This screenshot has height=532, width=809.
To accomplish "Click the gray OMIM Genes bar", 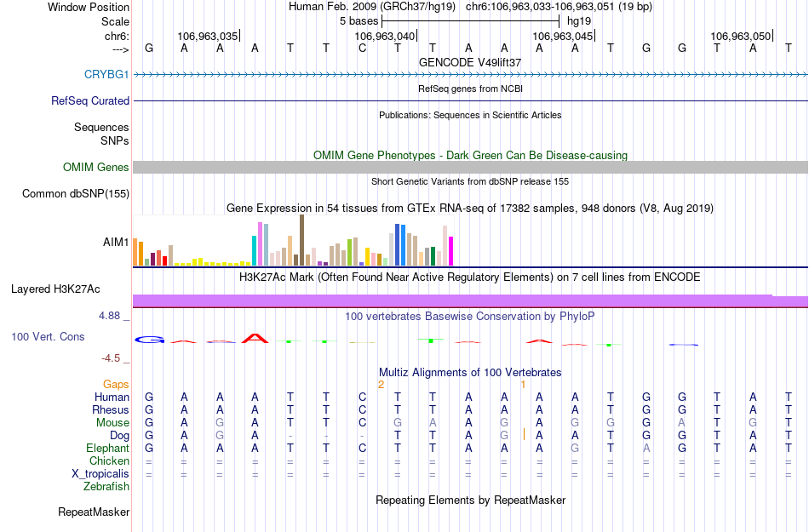I will point(470,167).
